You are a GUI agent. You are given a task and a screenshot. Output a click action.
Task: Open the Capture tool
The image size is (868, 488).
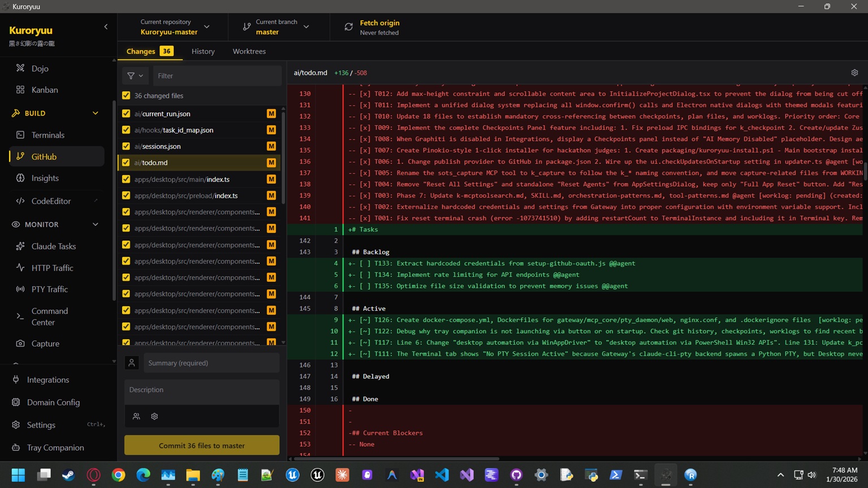click(45, 344)
